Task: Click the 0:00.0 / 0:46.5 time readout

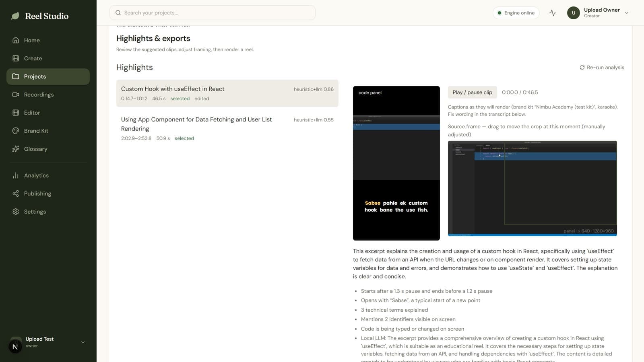Action: [x=520, y=92]
